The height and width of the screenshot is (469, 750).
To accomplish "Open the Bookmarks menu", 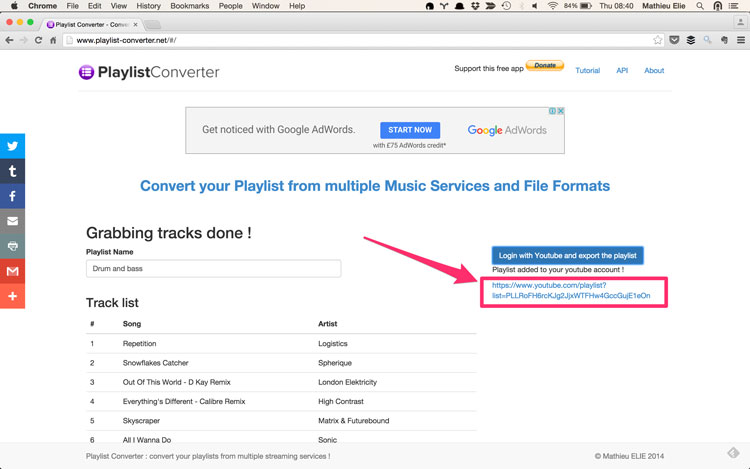I will 189,6.
